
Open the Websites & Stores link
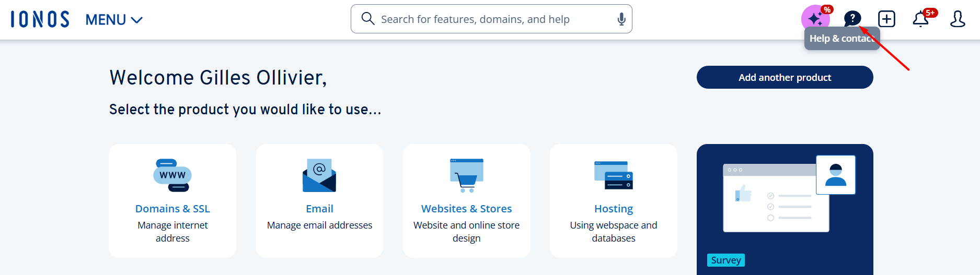466,209
